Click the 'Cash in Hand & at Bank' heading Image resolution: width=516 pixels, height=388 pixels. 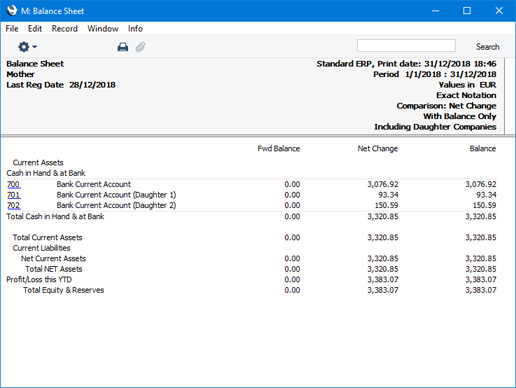[x=46, y=173]
